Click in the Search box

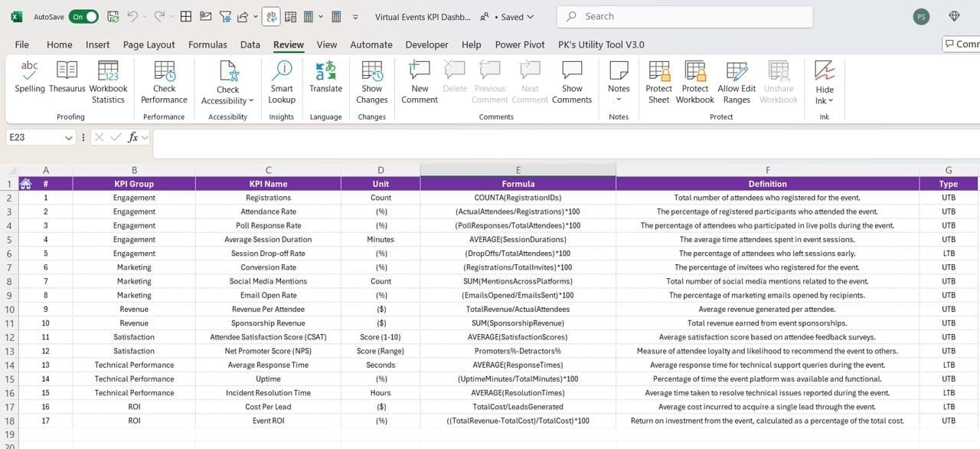685,16
